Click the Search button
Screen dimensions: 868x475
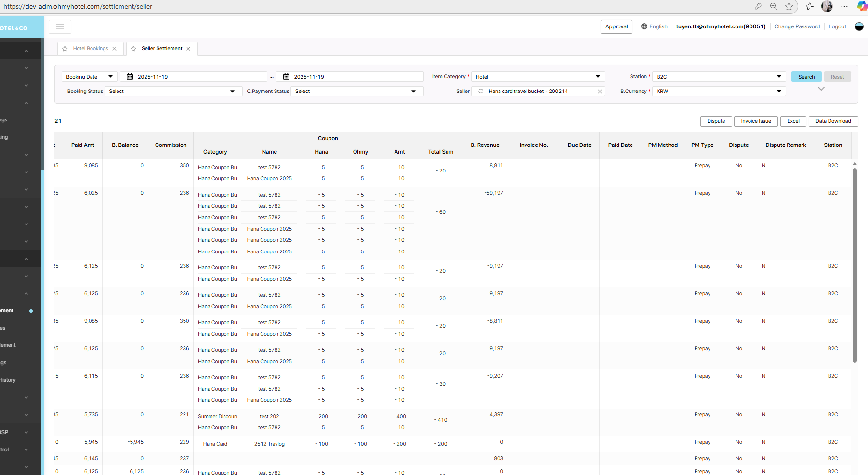[806, 77]
